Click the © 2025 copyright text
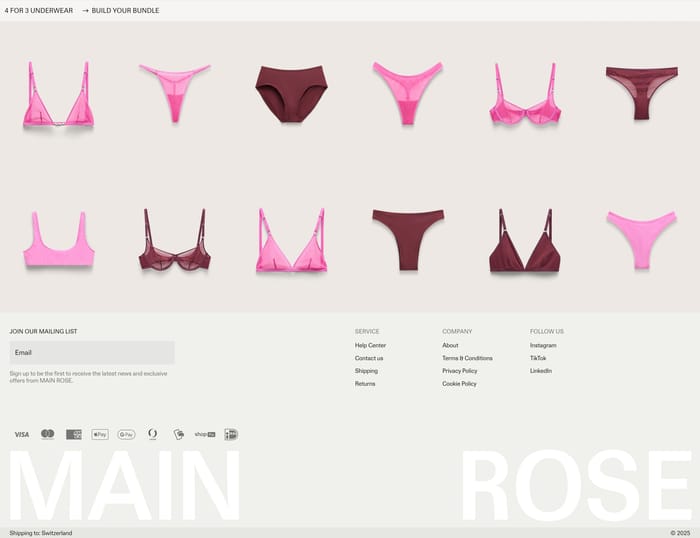This screenshot has height=538, width=700. tap(680, 533)
